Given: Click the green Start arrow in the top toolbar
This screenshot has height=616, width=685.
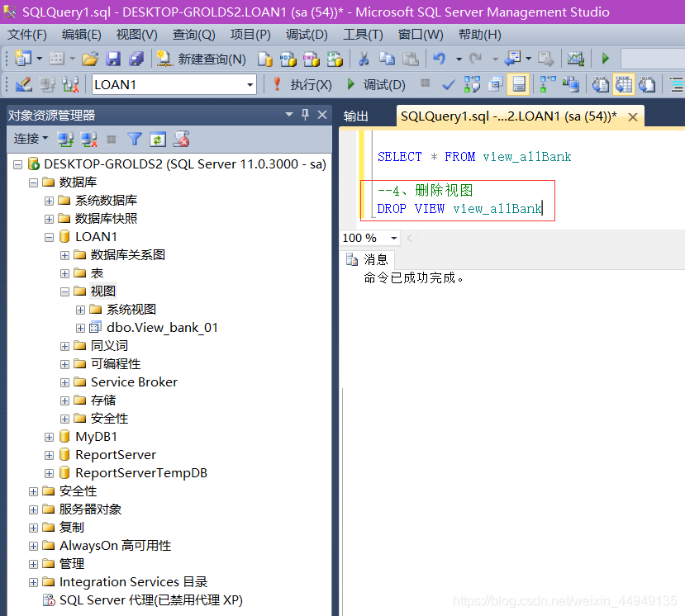Looking at the screenshot, I should pos(605,58).
